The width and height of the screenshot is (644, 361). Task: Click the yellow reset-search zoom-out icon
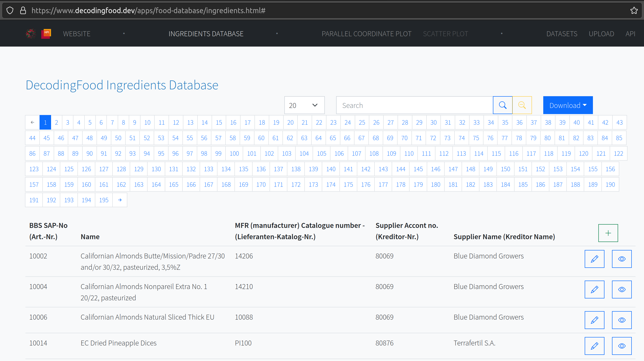522,105
